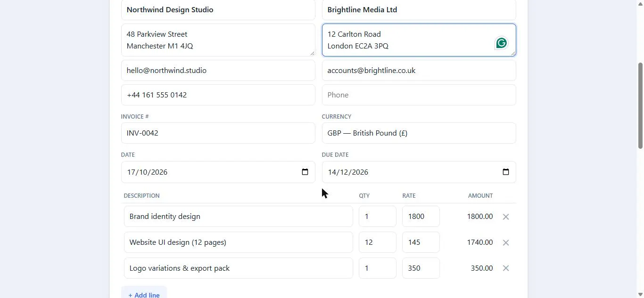Viewport: 644px width, 298px height.
Task: Click the QTY column header
Action: tap(364, 196)
